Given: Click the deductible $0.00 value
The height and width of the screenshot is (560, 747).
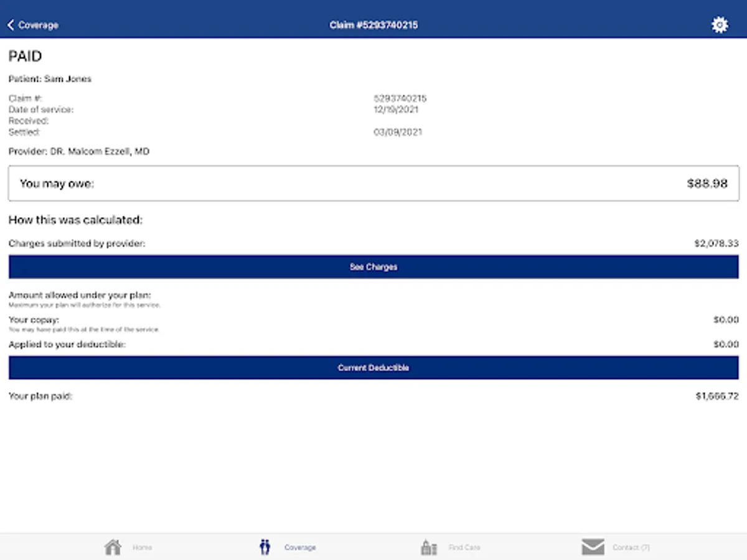Looking at the screenshot, I should coord(726,344).
